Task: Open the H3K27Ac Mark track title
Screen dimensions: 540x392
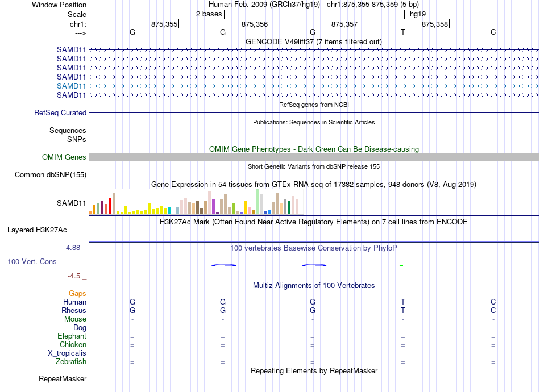Action: pos(313,222)
